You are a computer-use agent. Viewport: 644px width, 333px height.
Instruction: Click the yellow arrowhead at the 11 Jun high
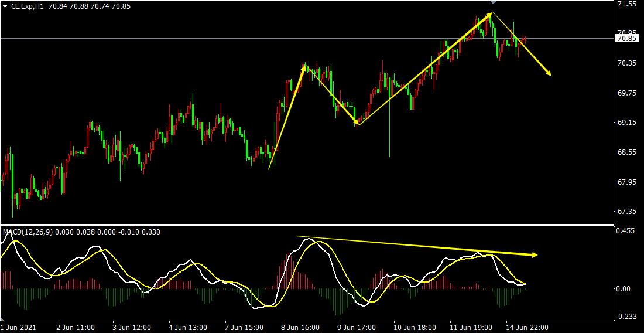click(x=490, y=15)
